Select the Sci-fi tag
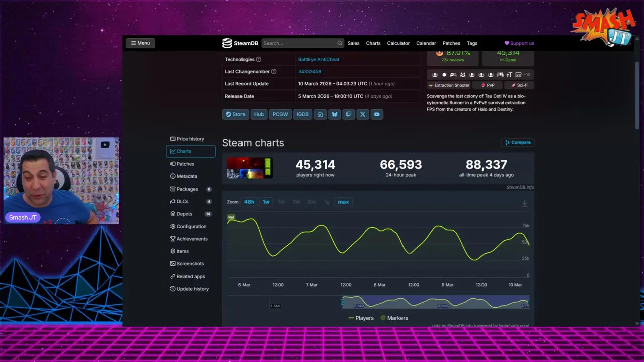Viewport: 644px width, 362px height. (x=519, y=85)
